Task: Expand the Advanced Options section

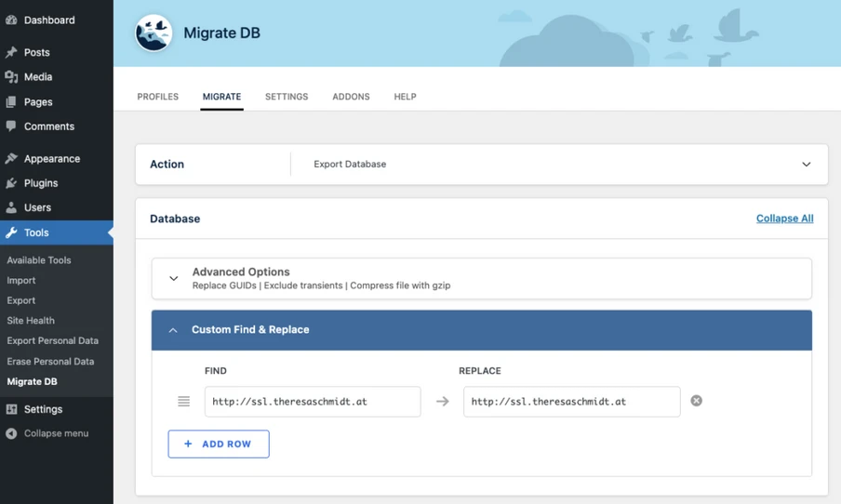Action: 173,278
